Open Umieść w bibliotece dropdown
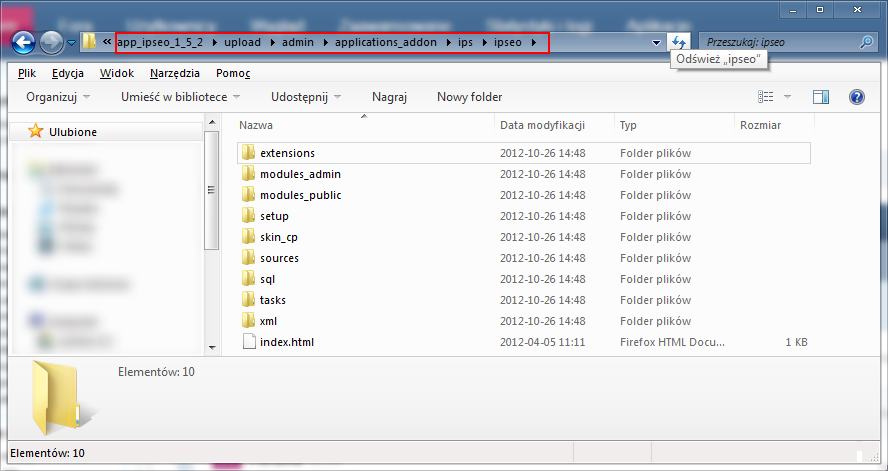 click(181, 97)
